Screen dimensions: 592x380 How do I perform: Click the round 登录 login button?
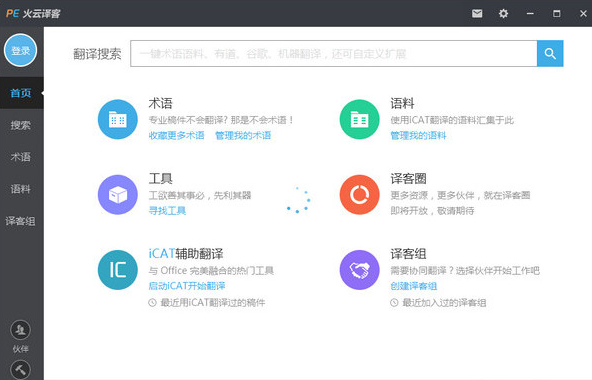click(20, 50)
